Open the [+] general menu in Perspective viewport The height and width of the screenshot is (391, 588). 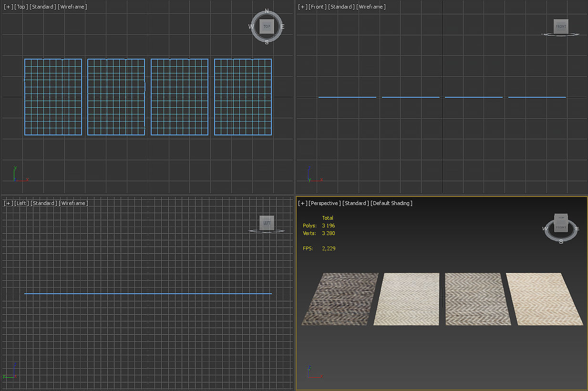coord(302,203)
